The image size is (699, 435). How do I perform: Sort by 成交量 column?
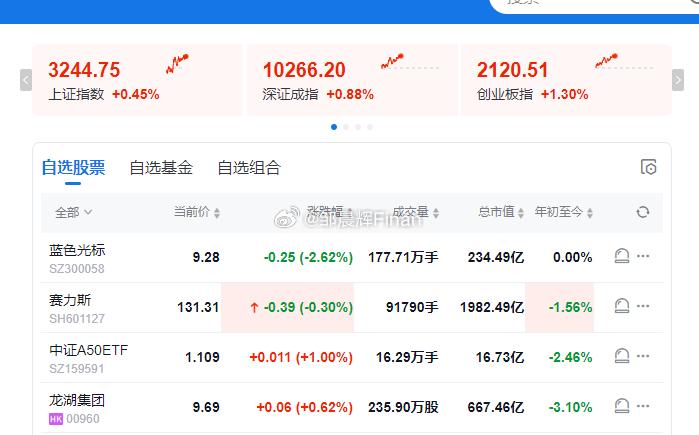pyautogui.click(x=415, y=212)
